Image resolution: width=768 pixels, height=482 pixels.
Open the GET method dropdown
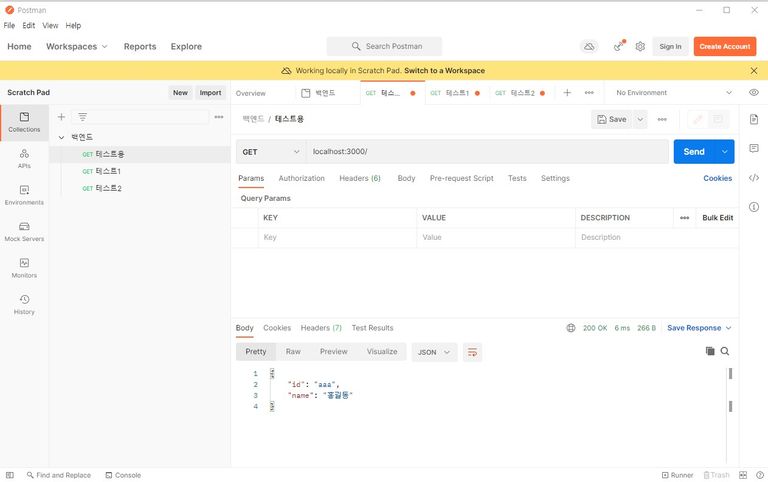(270, 152)
